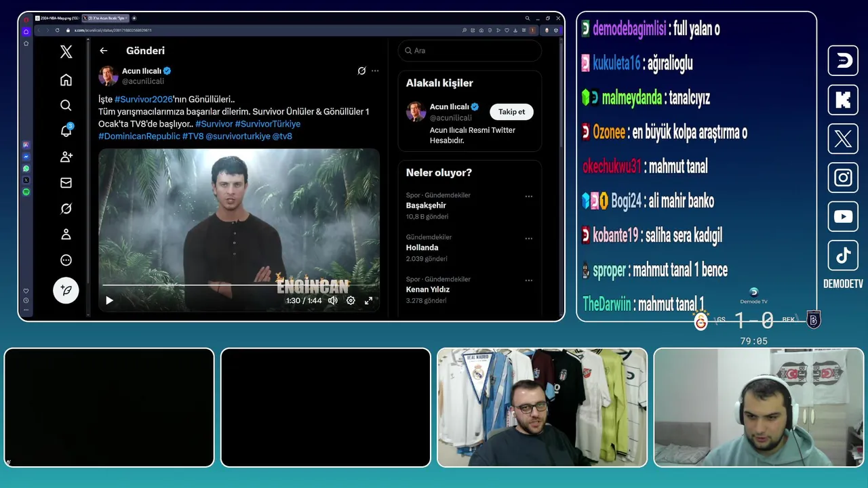Open more options for Başakşehir trend

(528, 197)
